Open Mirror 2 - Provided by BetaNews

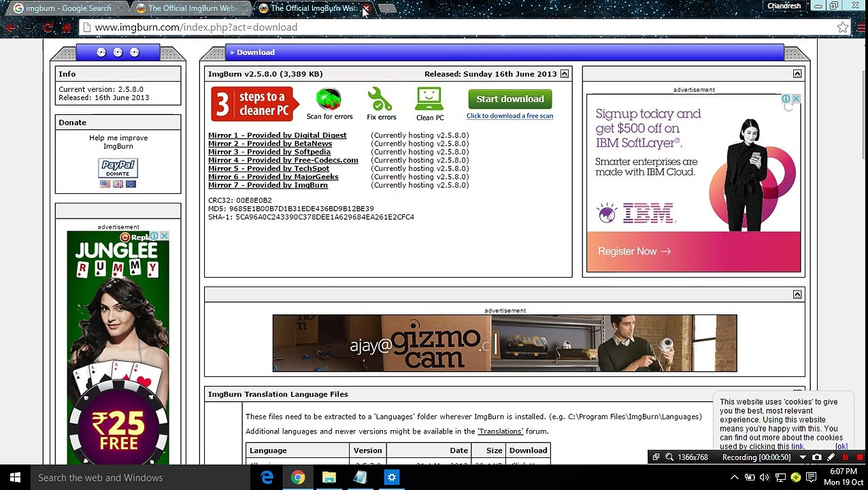pos(270,144)
